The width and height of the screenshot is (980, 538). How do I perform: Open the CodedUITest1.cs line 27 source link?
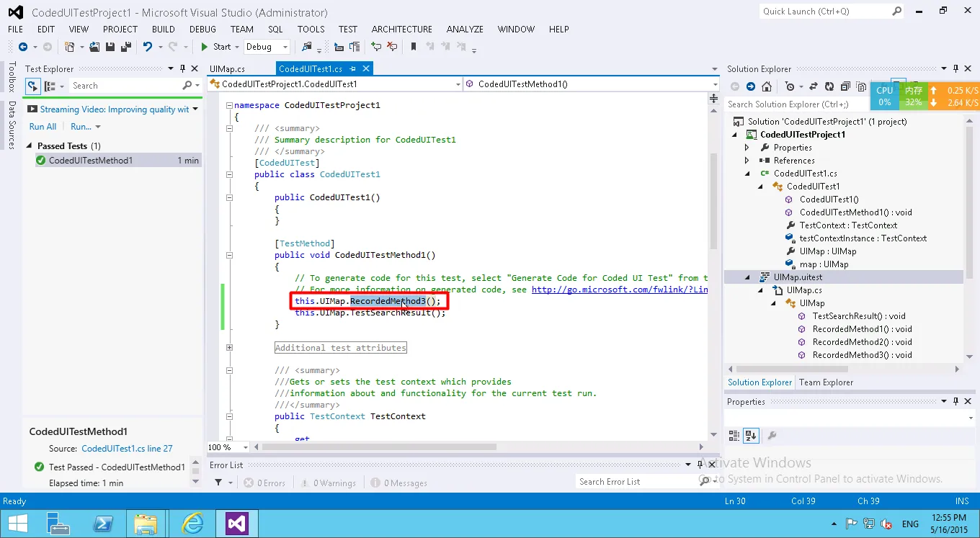127,448
